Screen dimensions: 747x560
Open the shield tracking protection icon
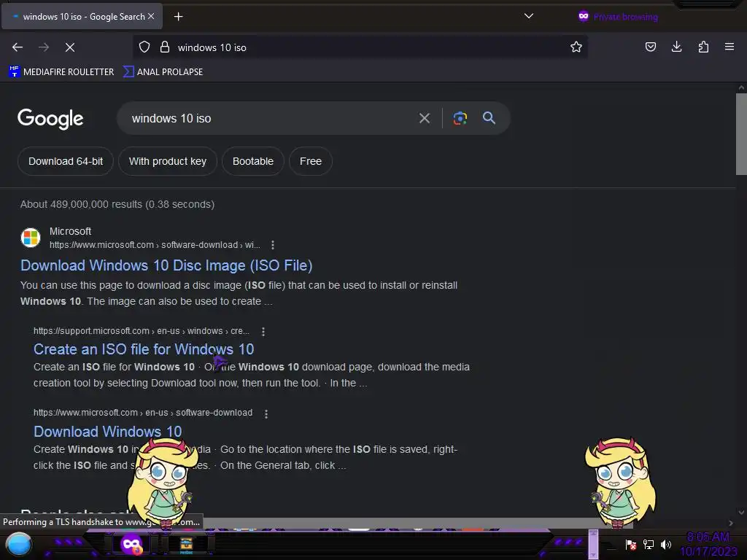[x=144, y=47]
